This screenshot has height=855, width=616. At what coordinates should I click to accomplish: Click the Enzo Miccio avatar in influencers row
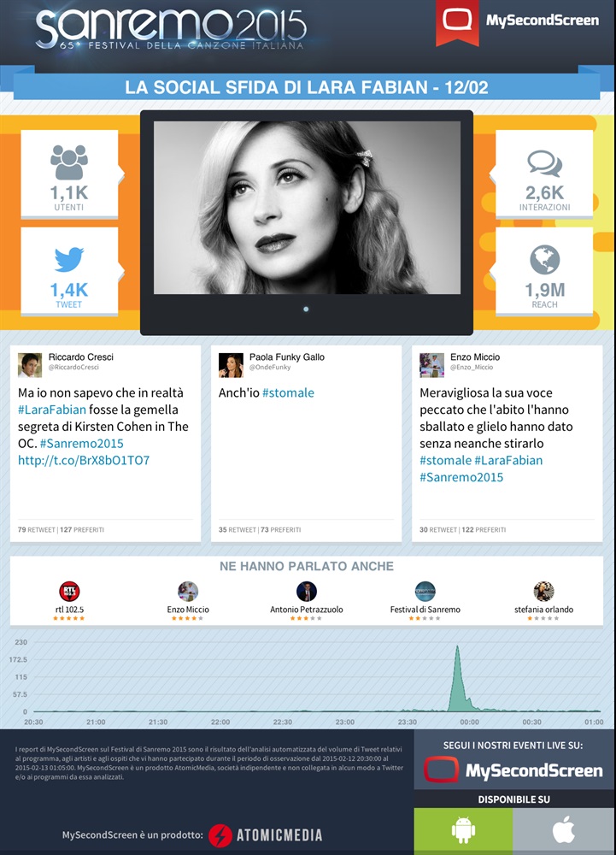[188, 591]
